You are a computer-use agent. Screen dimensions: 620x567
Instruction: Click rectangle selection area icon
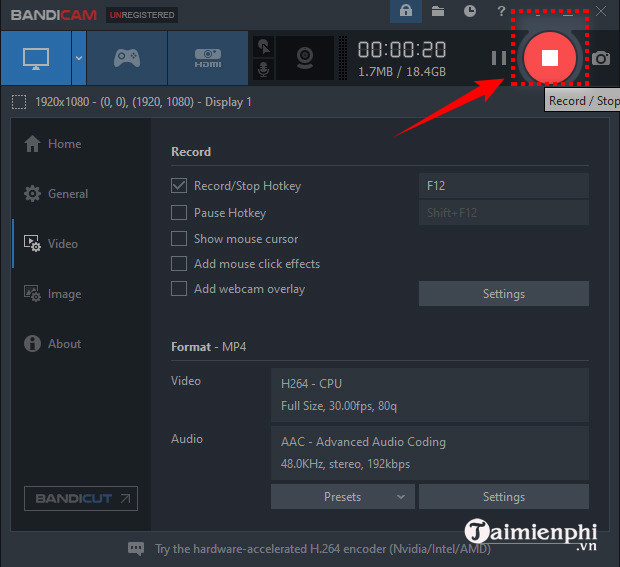[19, 102]
